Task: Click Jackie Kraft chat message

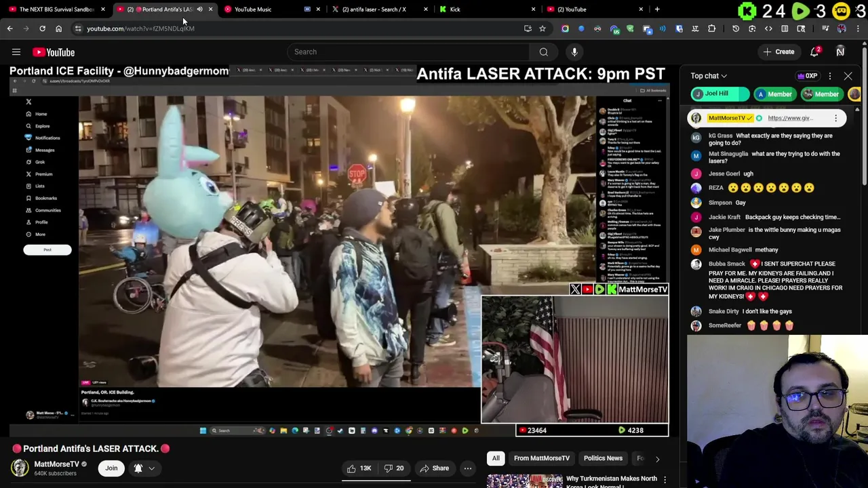Action: [x=793, y=217]
